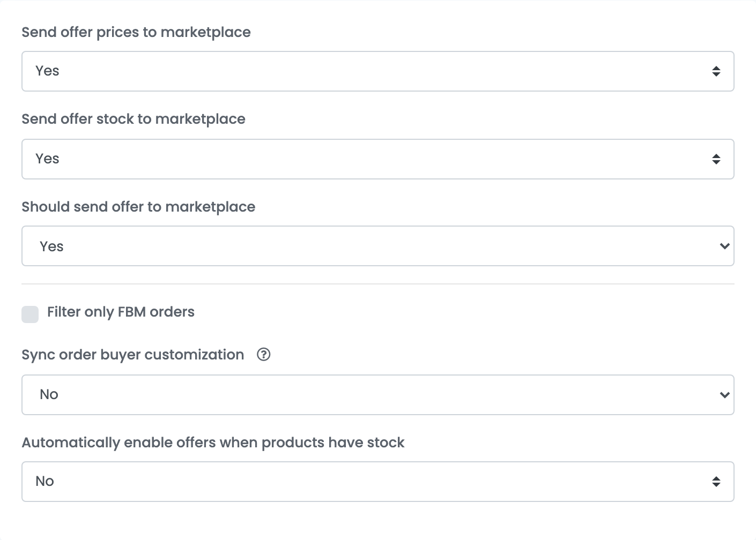Click the 'Send offer stock to marketplace' label
756x540 pixels.
tap(134, 119)
